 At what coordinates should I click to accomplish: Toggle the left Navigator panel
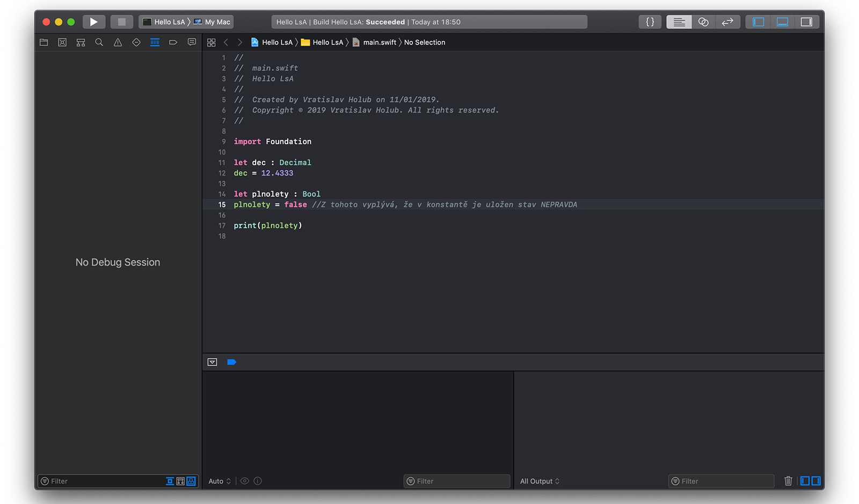(758, 22)
